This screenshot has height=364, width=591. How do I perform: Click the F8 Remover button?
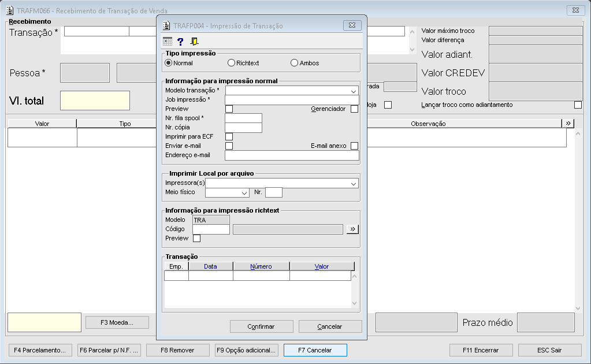[177, 350]
